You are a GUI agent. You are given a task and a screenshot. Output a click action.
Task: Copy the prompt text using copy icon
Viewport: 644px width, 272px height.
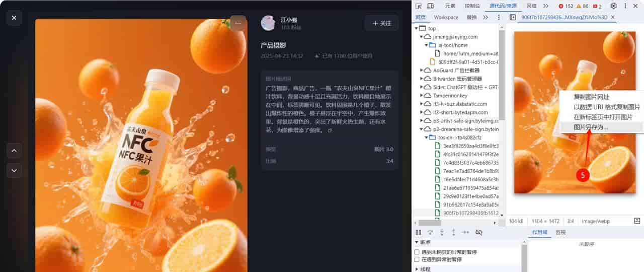point(330,130)
